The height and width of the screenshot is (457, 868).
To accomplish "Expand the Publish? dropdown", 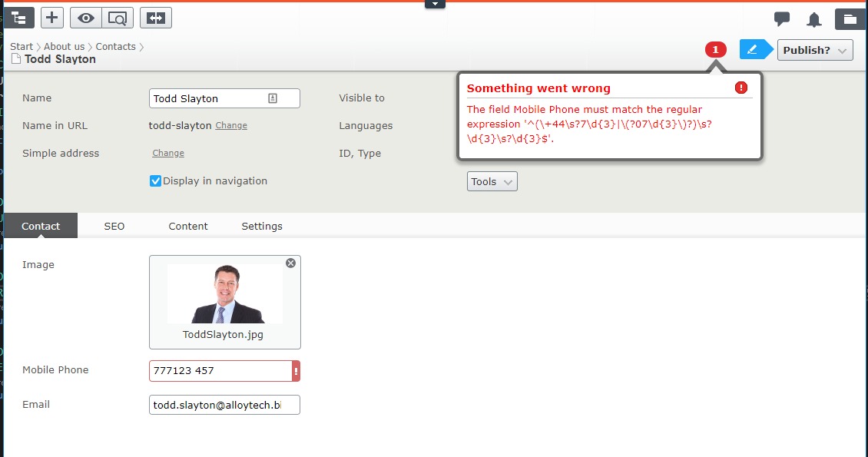I will point(815,50).
